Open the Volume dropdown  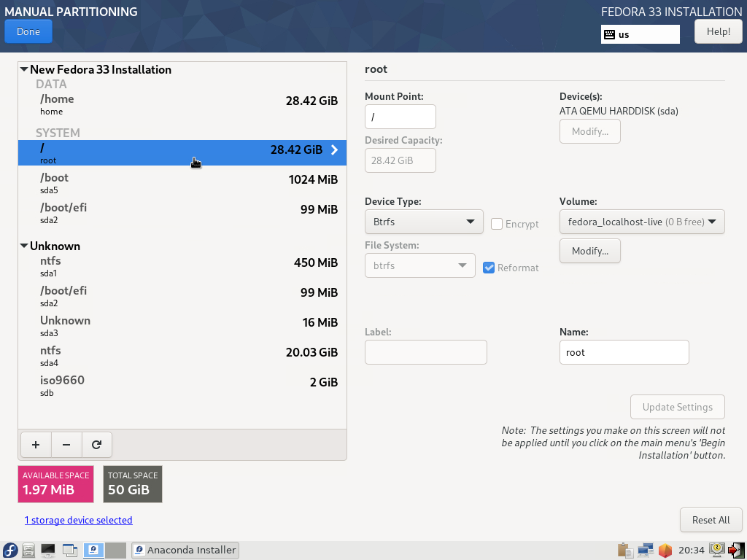(642, 222)
